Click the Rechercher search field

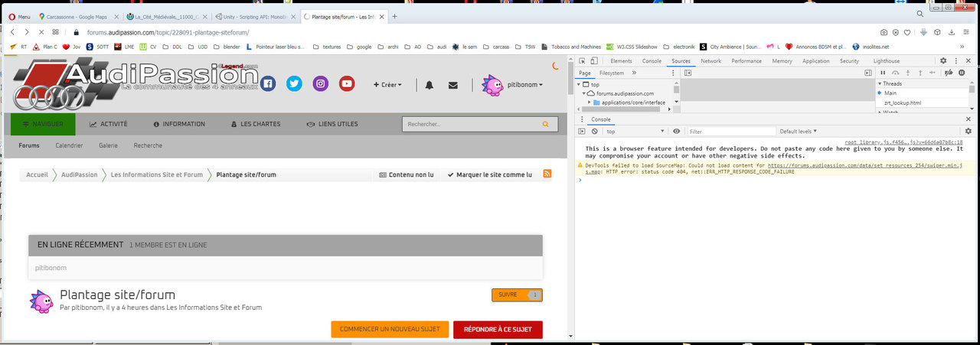[x=471, y=124]
